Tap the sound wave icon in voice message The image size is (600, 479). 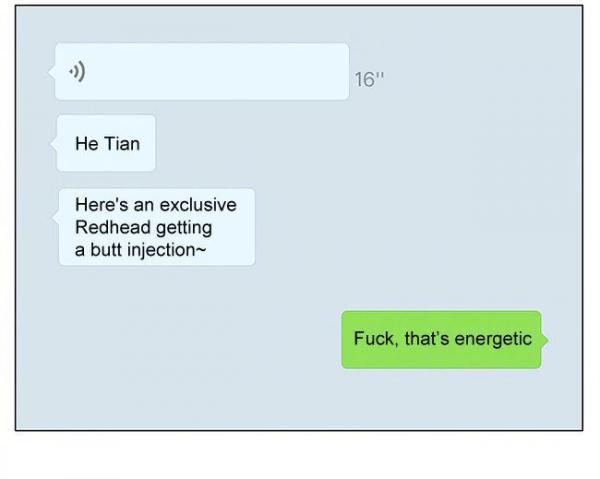77,71
